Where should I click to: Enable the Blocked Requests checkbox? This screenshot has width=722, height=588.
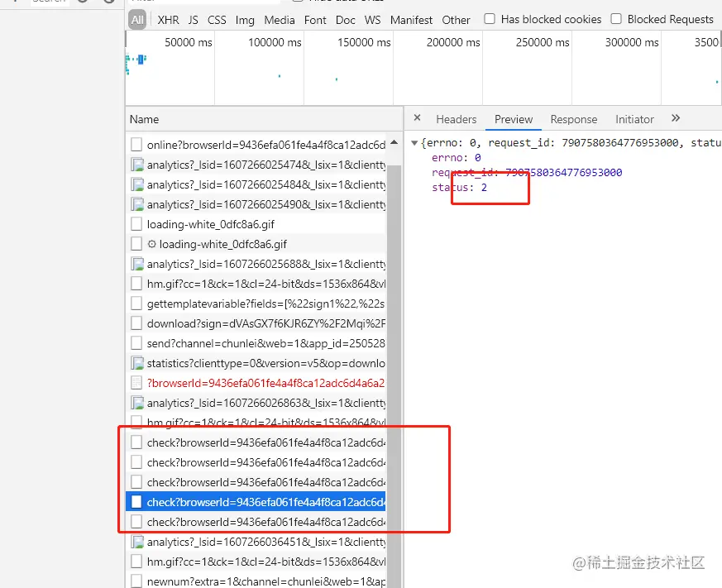point(615,18)
